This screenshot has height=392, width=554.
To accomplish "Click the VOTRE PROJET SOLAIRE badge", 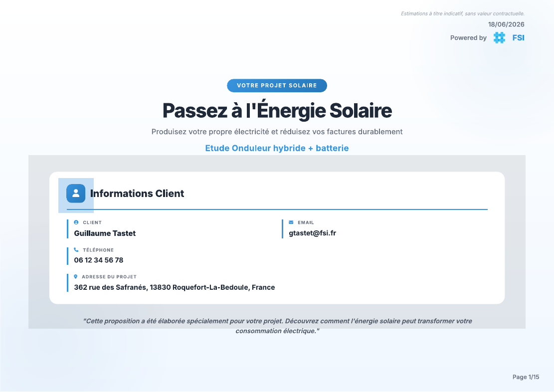I will click(277, 86).
